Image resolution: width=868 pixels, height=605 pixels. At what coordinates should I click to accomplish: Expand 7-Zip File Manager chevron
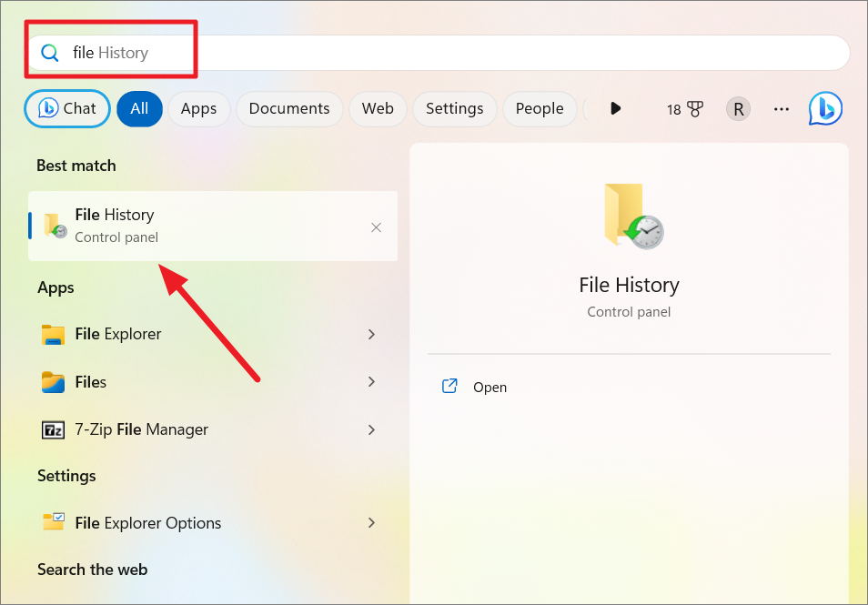(x=371, y=429)
